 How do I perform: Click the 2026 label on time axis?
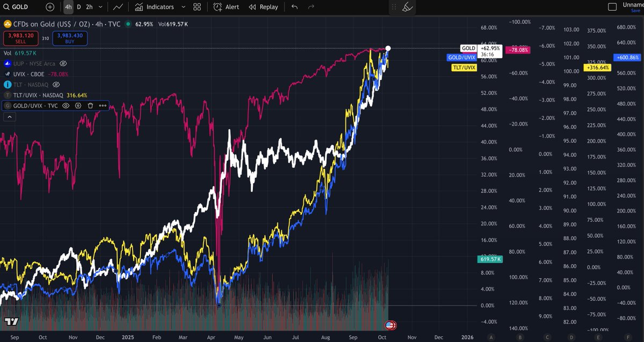click(x=467, y=337)
